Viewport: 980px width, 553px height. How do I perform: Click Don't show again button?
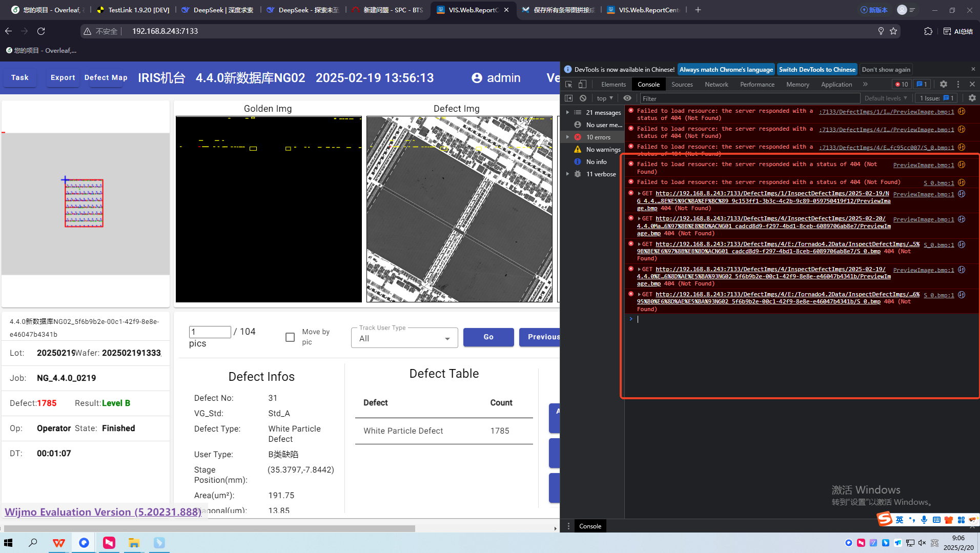tap(886, 69)
